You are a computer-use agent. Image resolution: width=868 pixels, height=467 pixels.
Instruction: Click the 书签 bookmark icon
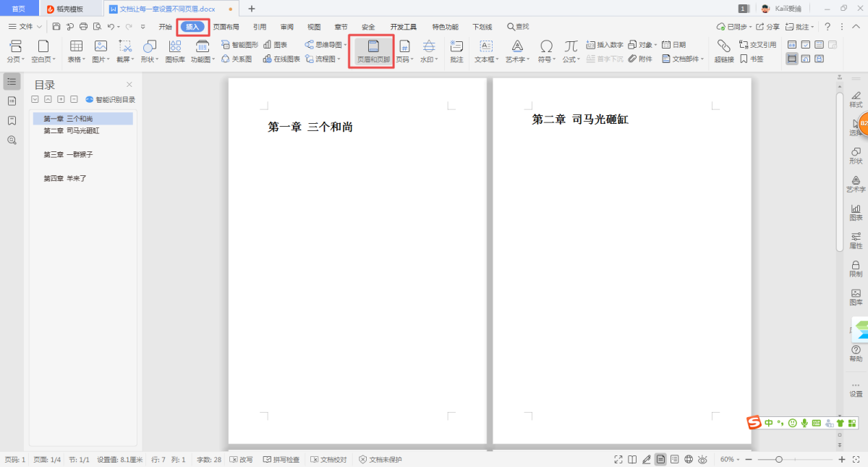[751, 59]
